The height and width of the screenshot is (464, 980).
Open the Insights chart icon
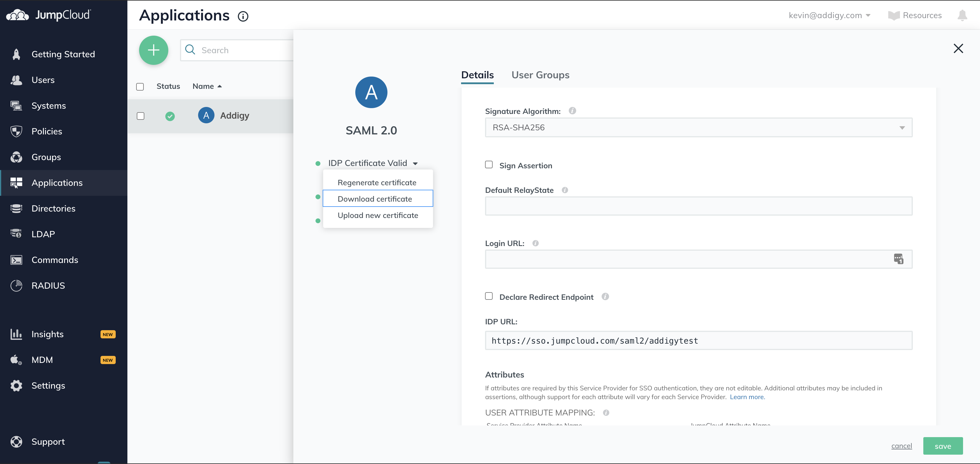coord(16,334)
